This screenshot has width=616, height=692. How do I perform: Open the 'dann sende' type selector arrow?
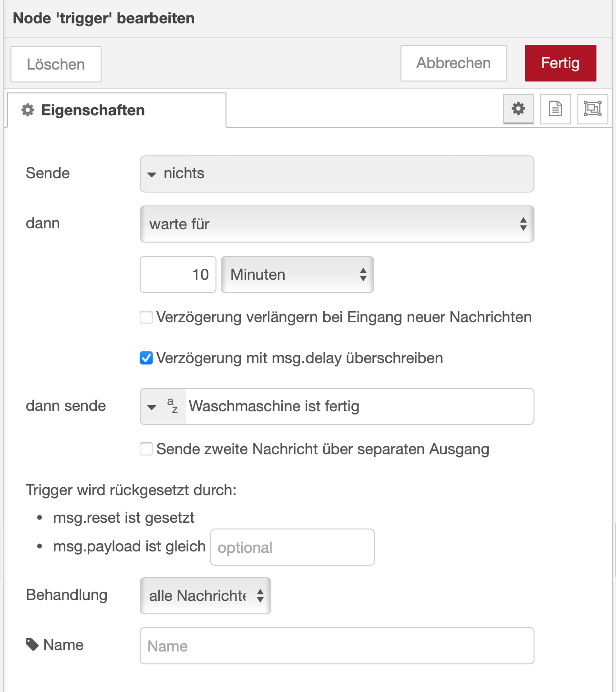(x=152, y=407)
